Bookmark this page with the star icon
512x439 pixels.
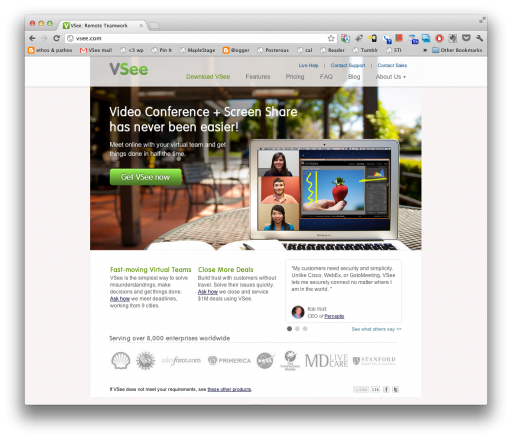(331, 38)
